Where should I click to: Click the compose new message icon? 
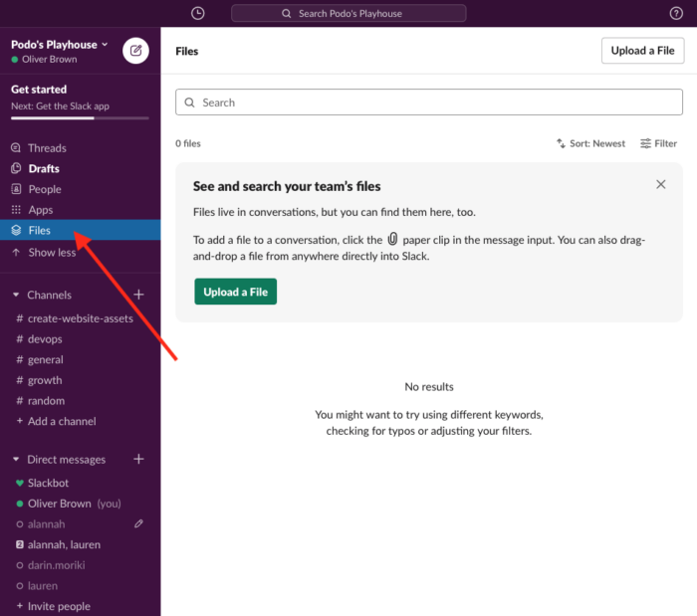[135, 51]
